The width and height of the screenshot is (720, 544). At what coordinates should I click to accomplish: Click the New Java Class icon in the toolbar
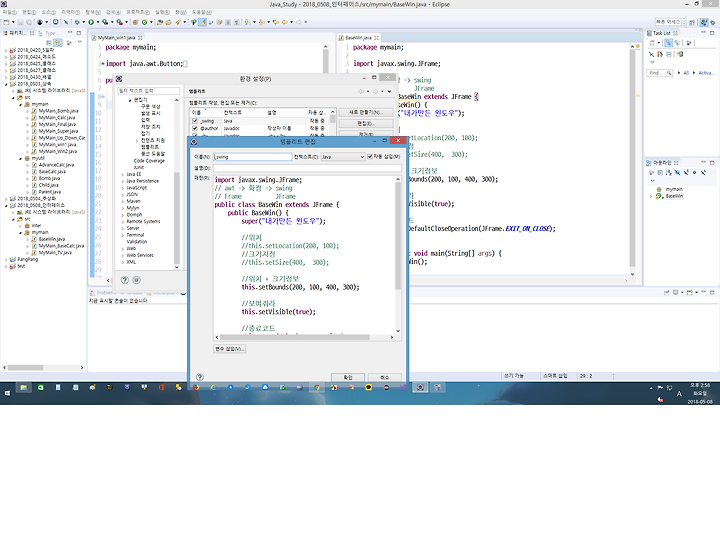[144, 22]
